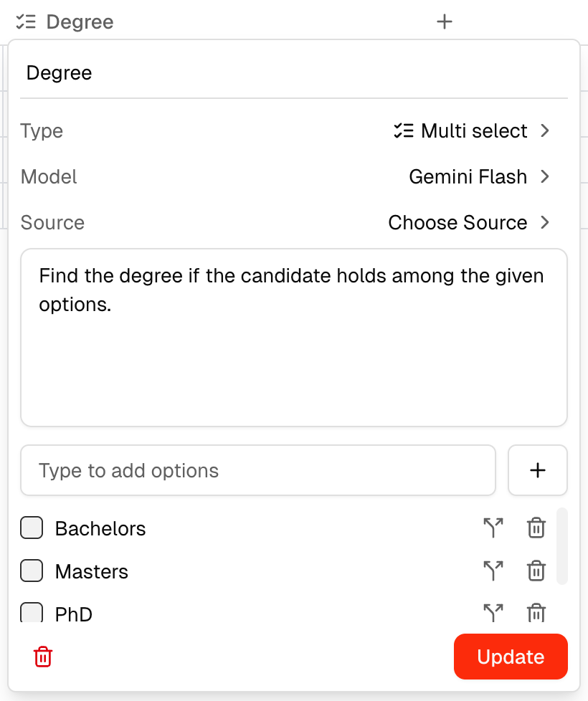Screen dimensions: 588x701
Task: Check the Masters checkbox
Action: (x=32, y=571)
